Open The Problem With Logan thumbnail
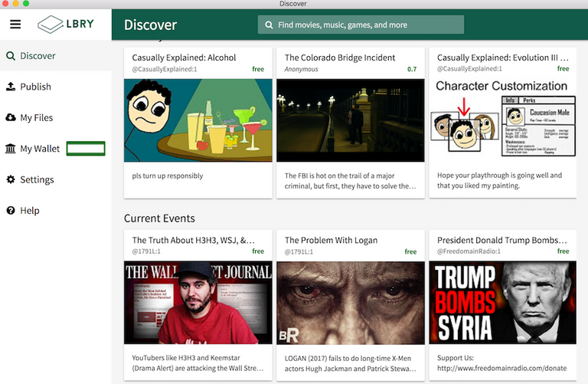The image size is (588, 384). (x=351, y=303)
